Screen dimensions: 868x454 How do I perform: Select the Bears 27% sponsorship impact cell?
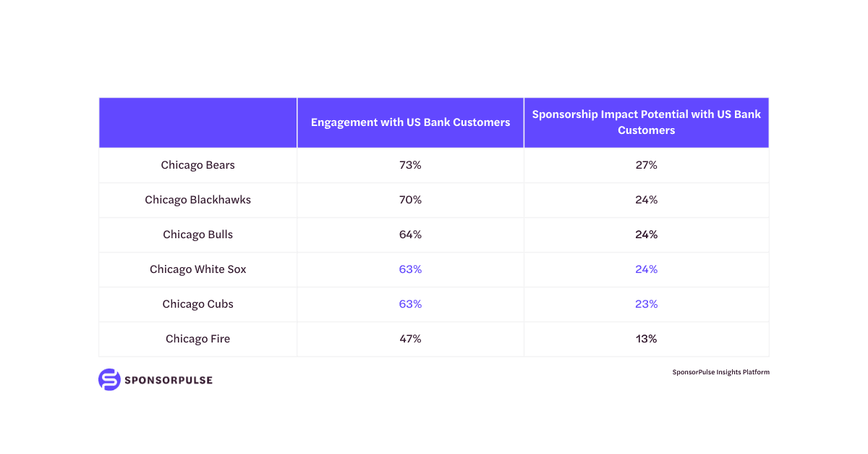[x=646, y=165]
